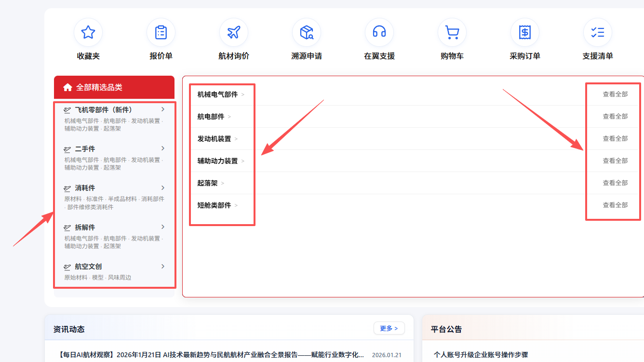Viewport: 644px width, 362px height.
Task: Click 原材料 under 消耗件
Action: coord(73,199)
